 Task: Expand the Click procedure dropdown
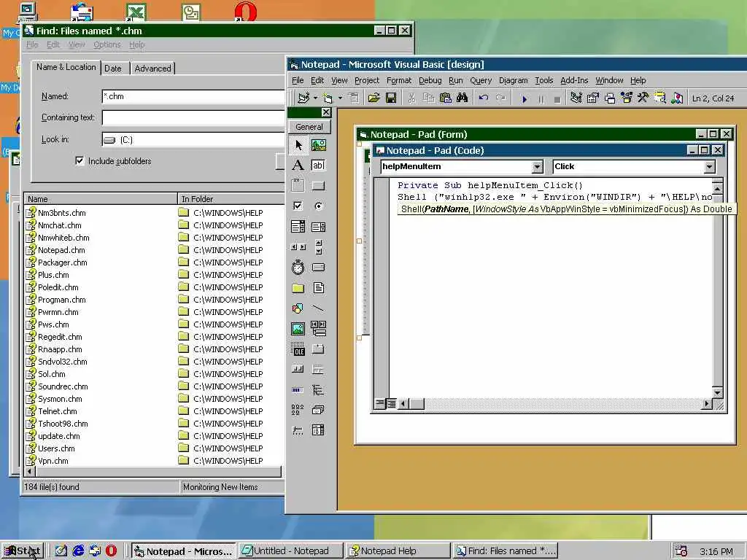coord(709,167)
